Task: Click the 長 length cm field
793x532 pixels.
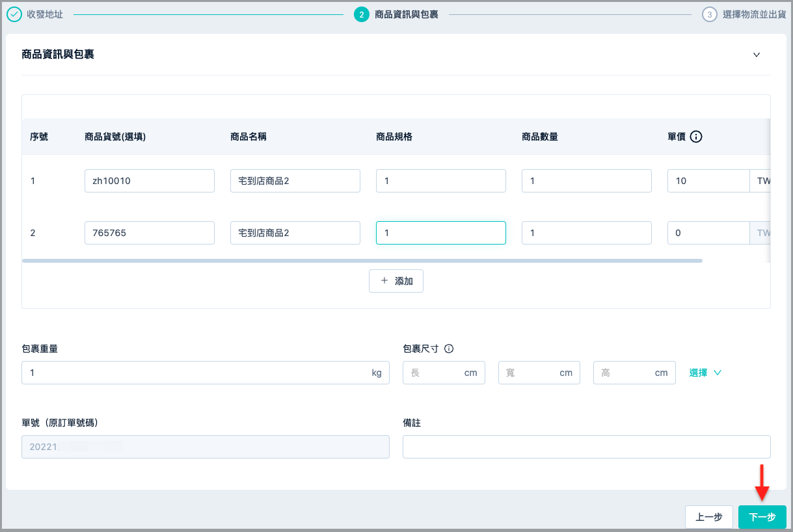Action: coord(444,373)
